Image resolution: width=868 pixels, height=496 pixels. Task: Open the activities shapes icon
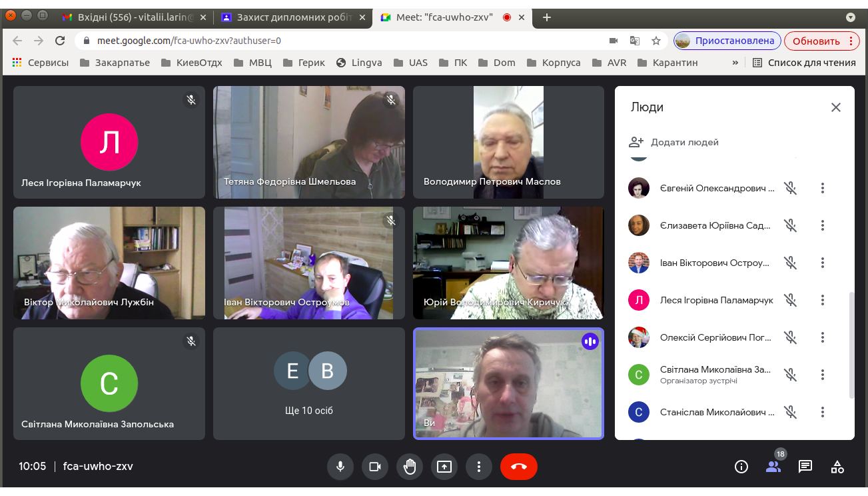(837, 467)
